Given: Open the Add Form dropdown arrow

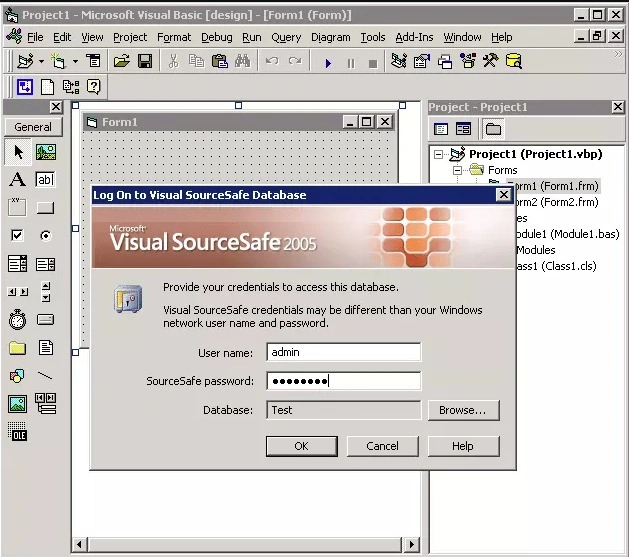Looking at the screenshot, I should click(75, 62).
